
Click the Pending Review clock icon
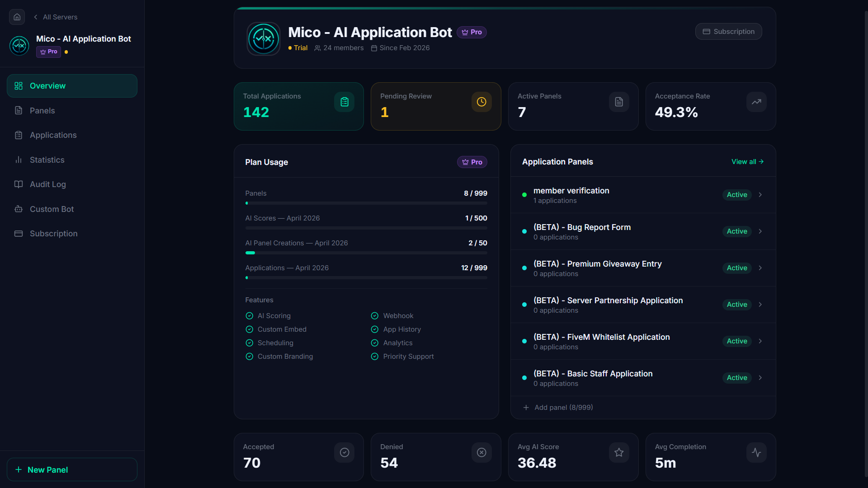click(x=481, y=102)
